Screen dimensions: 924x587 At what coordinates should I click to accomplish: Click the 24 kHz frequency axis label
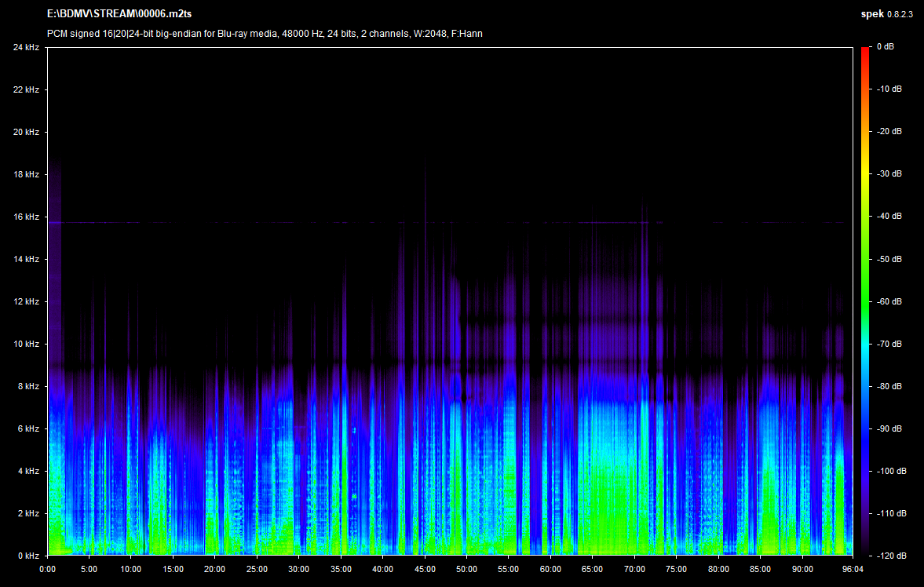click(x=26, y=48)
